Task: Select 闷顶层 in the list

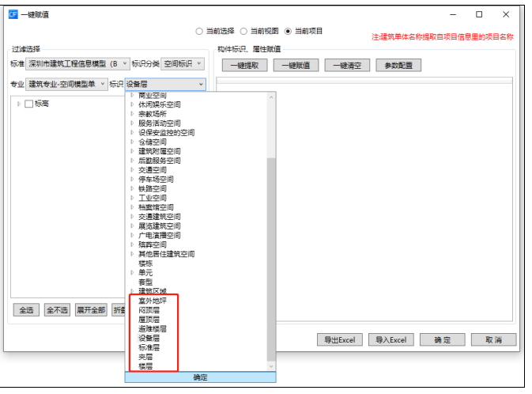Action: [x=149, y=310]
